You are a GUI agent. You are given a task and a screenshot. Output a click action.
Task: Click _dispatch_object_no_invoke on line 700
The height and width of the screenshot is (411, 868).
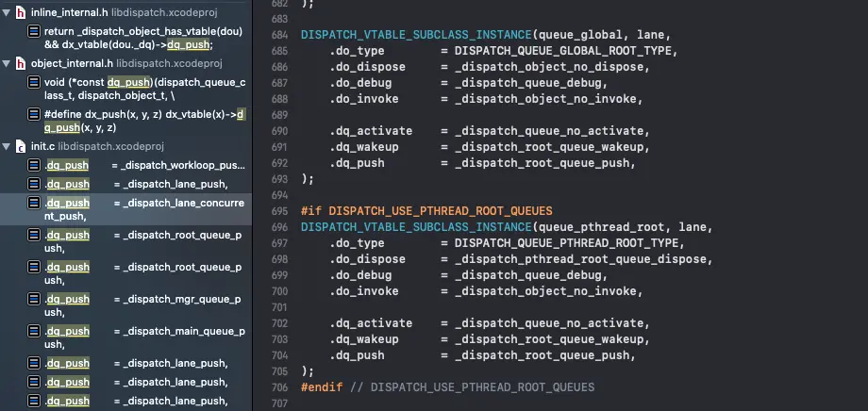pos(545,291)
